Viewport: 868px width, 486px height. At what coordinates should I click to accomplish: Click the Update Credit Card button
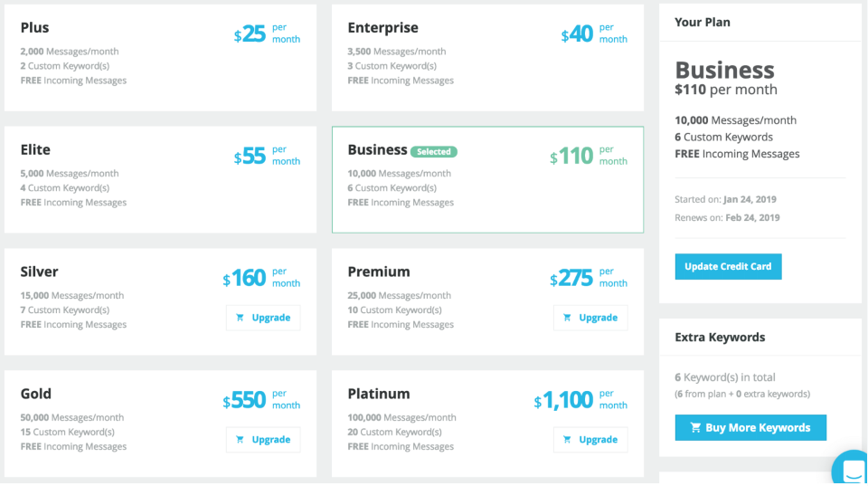pyautogui.click(x=728, y=267)
